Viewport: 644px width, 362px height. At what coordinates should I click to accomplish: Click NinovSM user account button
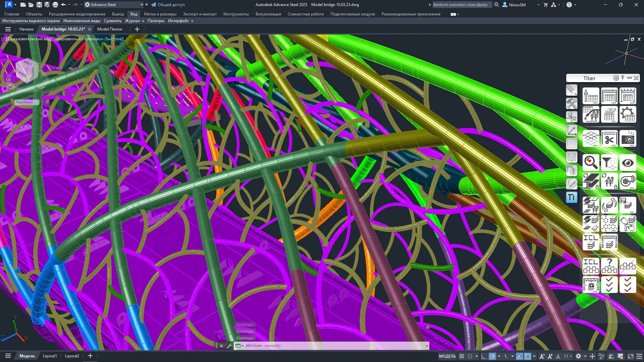point(514,5)
